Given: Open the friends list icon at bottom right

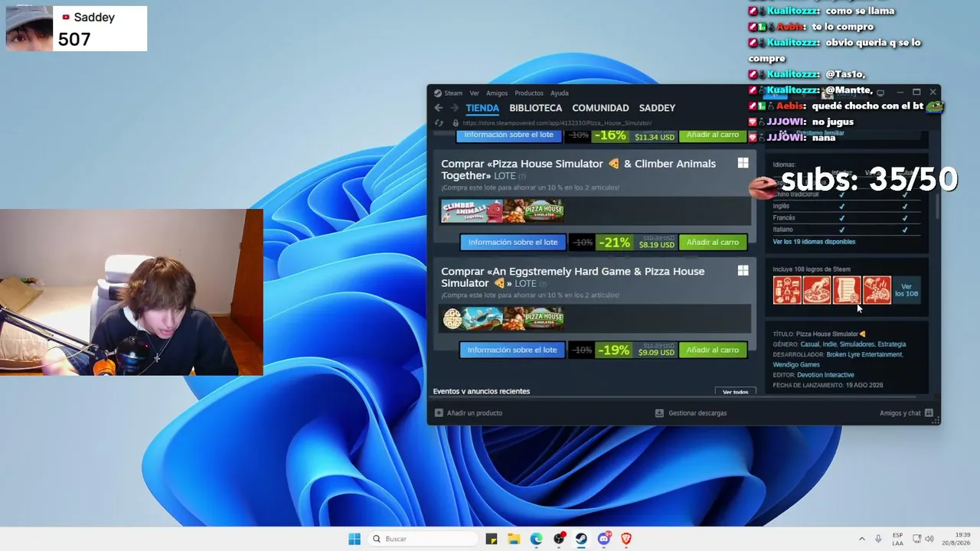Looking at the screenshot, I should (x=929, y=413).
